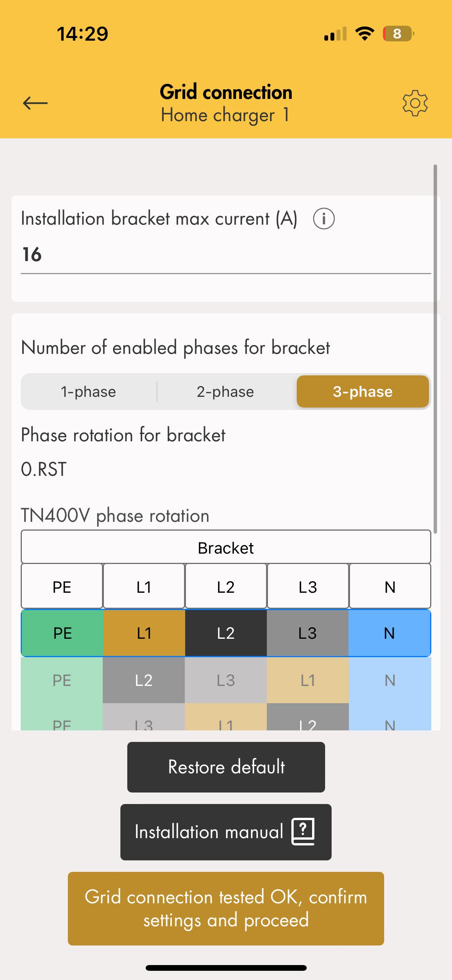The image size is (452, 980).
Task: Tap the max current info icon
Action: click(x=324, y=219)
